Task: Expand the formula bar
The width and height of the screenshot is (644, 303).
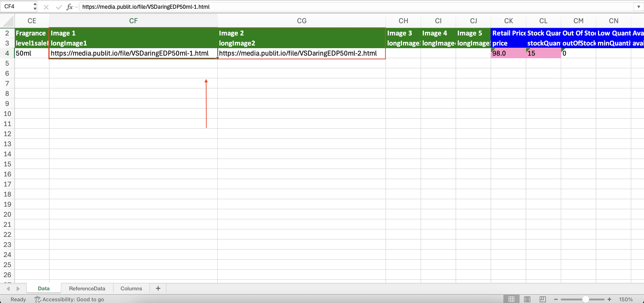Action: click(x=639, y=7)
